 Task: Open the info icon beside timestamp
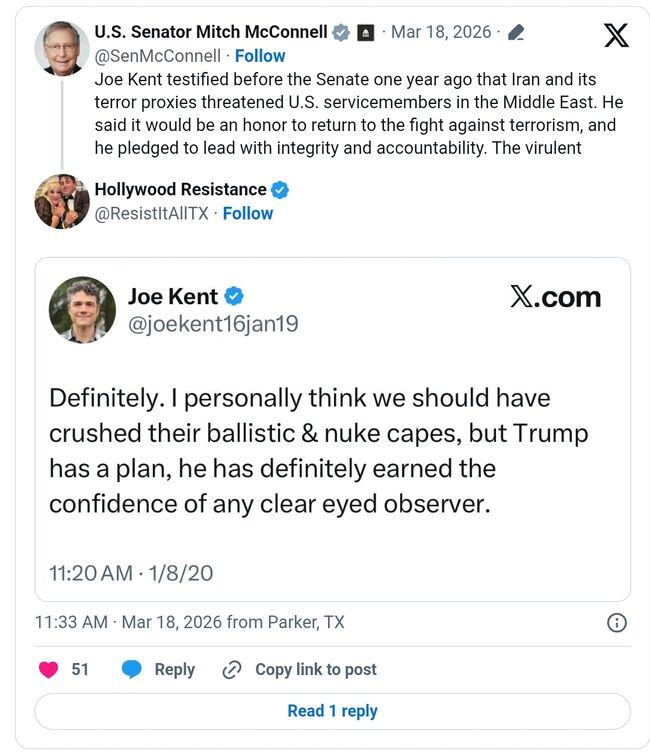pyautogui.click(x=617, y=623)
